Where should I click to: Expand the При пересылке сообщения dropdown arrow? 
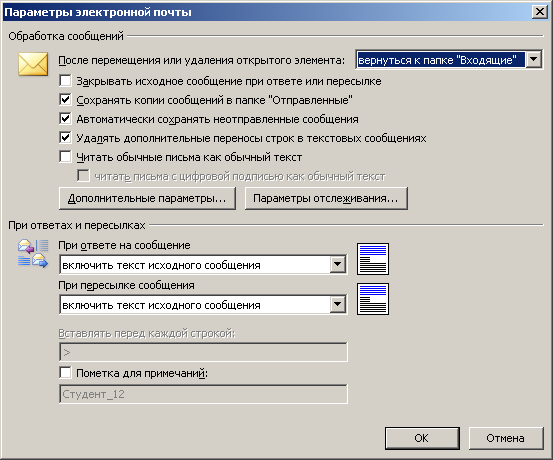(x=338, y=304)
